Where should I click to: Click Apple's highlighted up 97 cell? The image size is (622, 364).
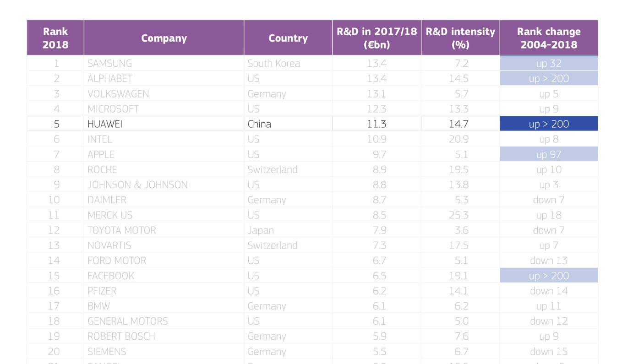point(549,154)
